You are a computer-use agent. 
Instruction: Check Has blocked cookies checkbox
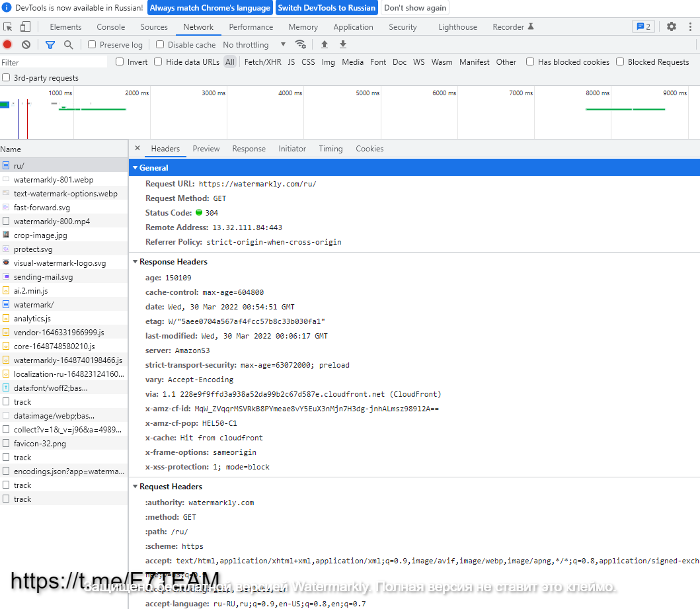point(530,61)
